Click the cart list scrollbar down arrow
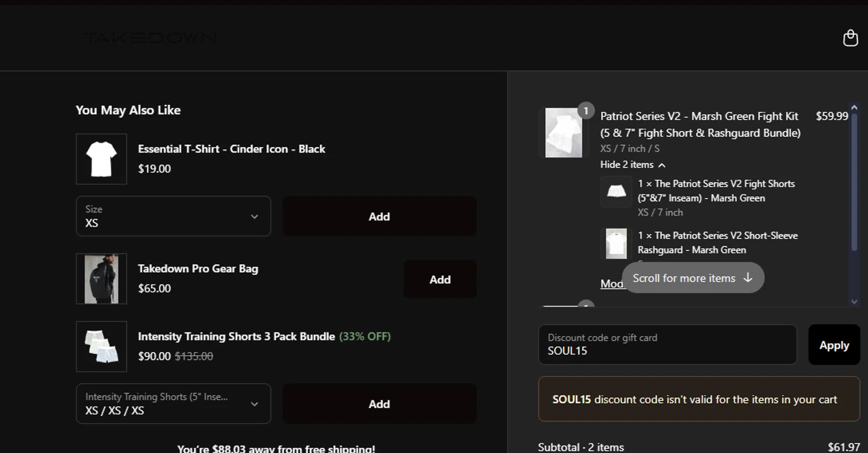 [855, 301]
